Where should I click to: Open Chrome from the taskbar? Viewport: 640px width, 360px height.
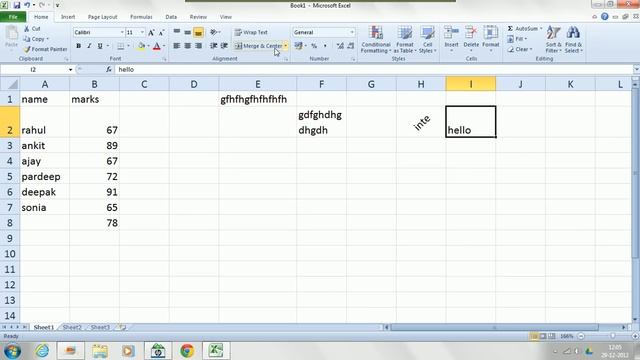[x=187, y=351]
